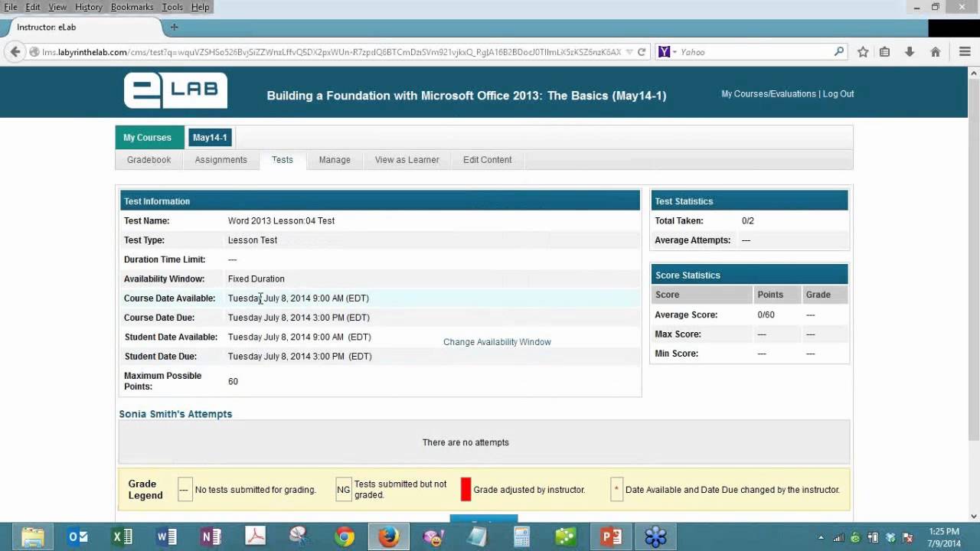Open Google Chrome from the taskbar

point(345,536)
